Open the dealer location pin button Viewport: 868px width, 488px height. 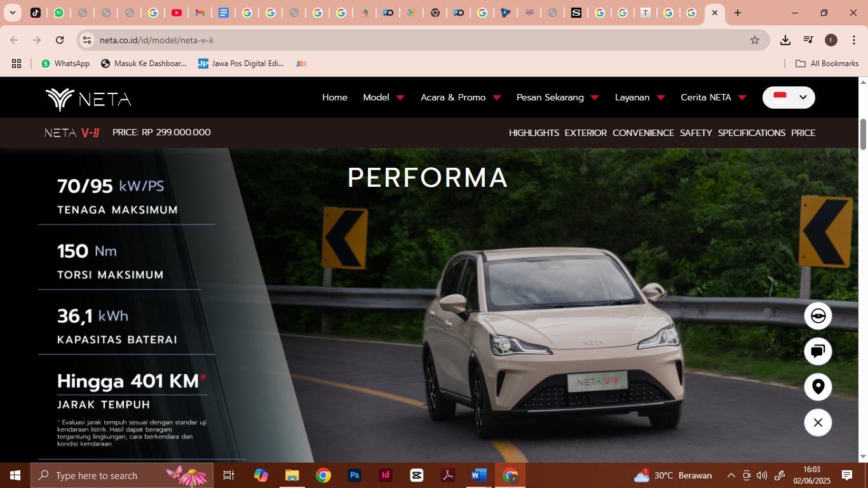click(x=818, y=387)
